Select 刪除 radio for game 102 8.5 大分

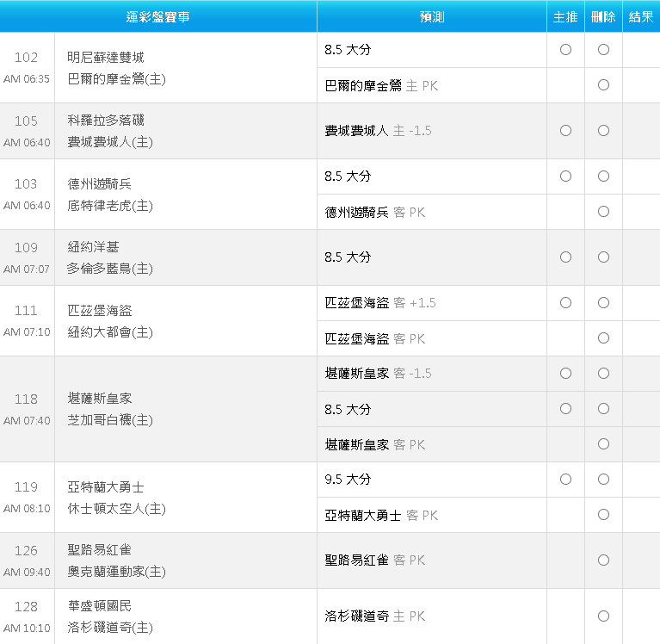(603, 50)
